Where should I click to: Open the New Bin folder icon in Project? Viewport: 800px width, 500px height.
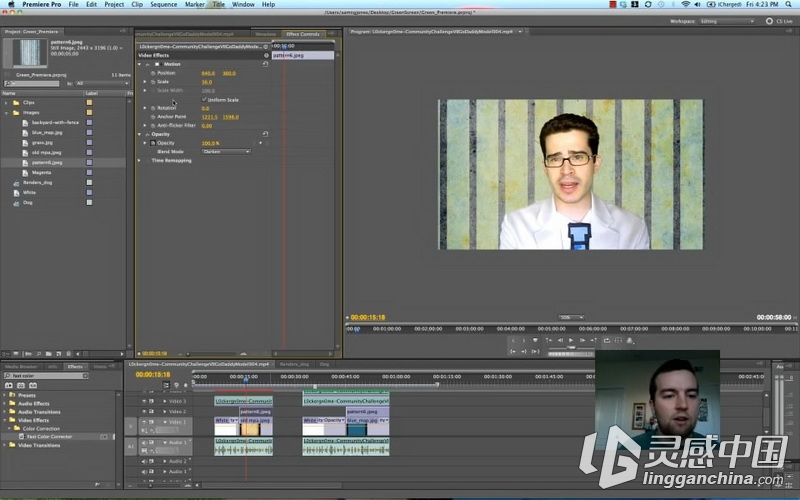48,354
